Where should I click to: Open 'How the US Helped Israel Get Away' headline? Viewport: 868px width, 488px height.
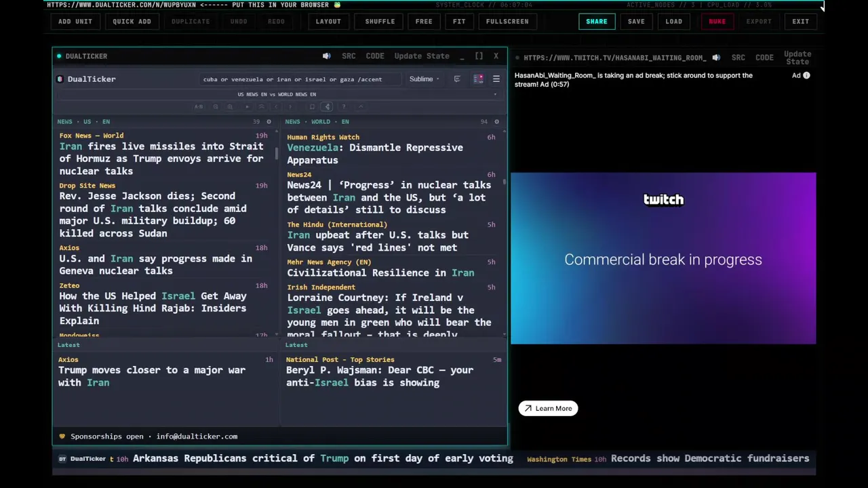(x=153, y=308)
